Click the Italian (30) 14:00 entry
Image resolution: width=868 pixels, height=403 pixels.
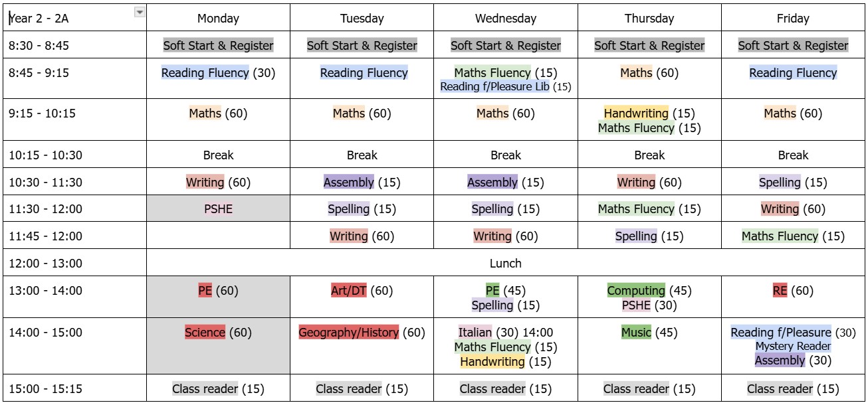pos(505,333)
